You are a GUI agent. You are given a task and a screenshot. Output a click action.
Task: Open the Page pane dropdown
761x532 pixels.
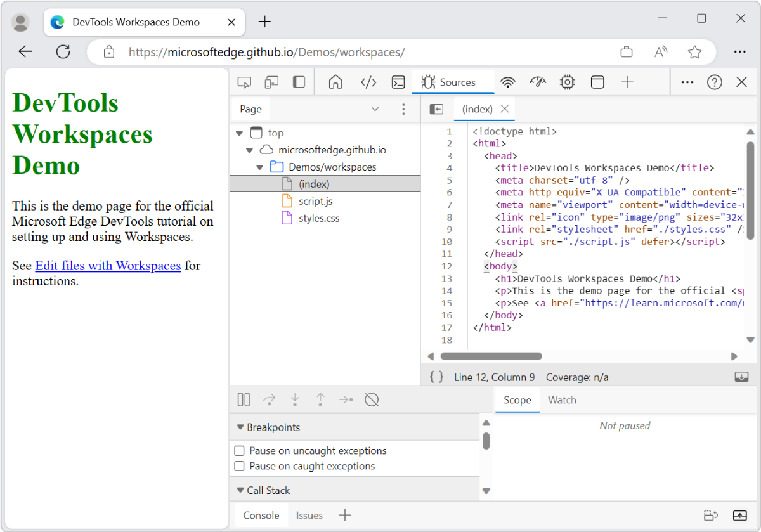click(375, 108)
